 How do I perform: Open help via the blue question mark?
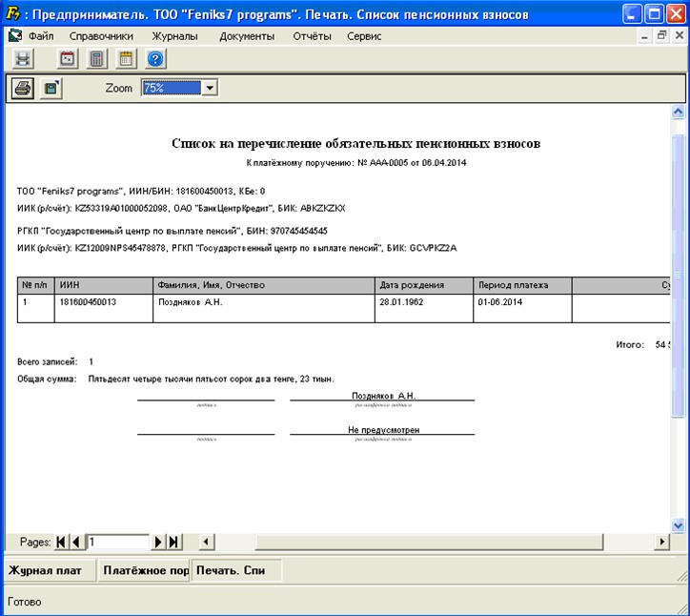click(x=156, y=59)
